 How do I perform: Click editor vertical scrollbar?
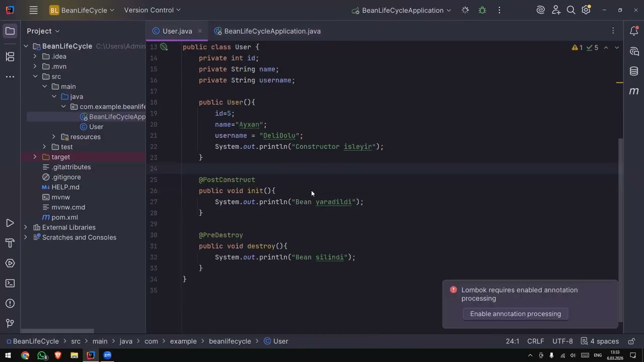(x=620, y=231)
